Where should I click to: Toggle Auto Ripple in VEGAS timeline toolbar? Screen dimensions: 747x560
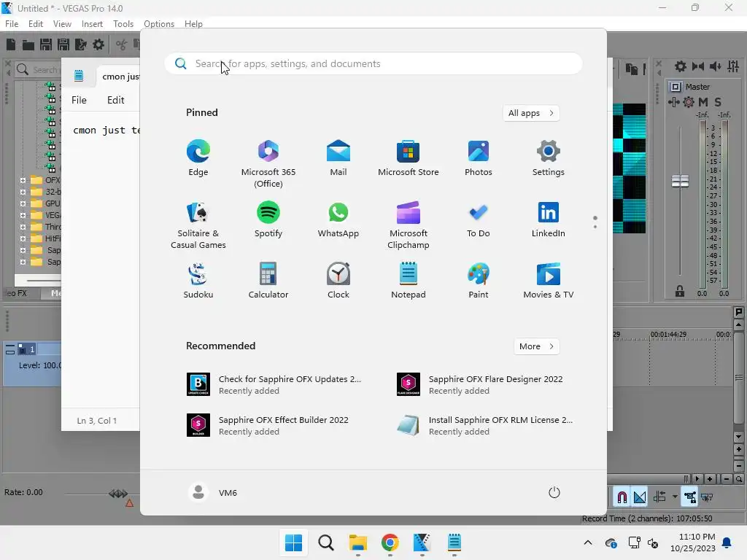click(659, 497)
